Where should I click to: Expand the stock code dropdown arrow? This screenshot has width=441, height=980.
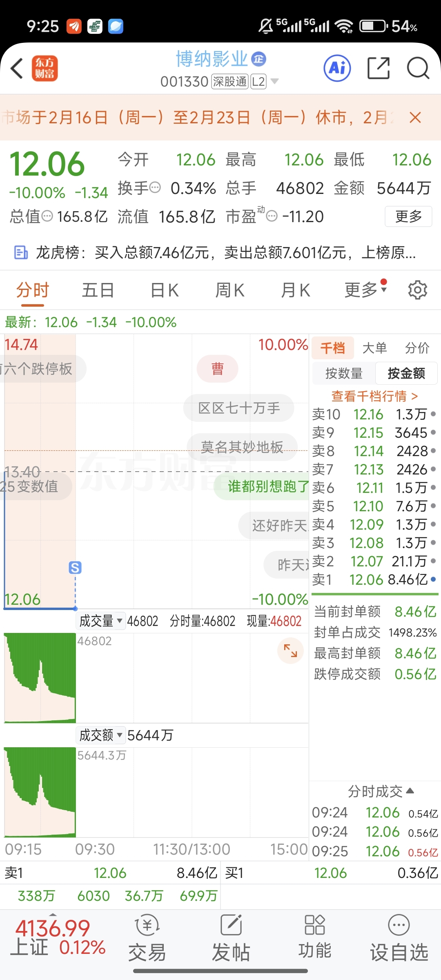pos(275,81)
